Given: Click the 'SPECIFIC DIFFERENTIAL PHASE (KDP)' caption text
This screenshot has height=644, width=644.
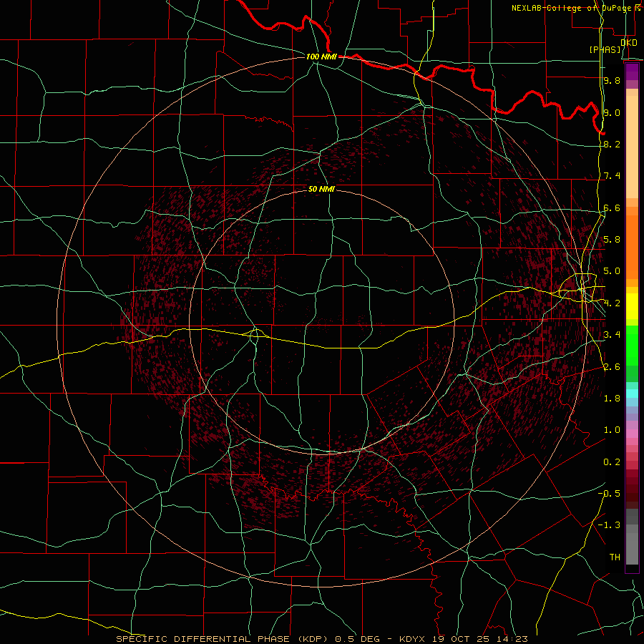Looking at the screenshot, I should pyautogui.click(x=222, y=639).
